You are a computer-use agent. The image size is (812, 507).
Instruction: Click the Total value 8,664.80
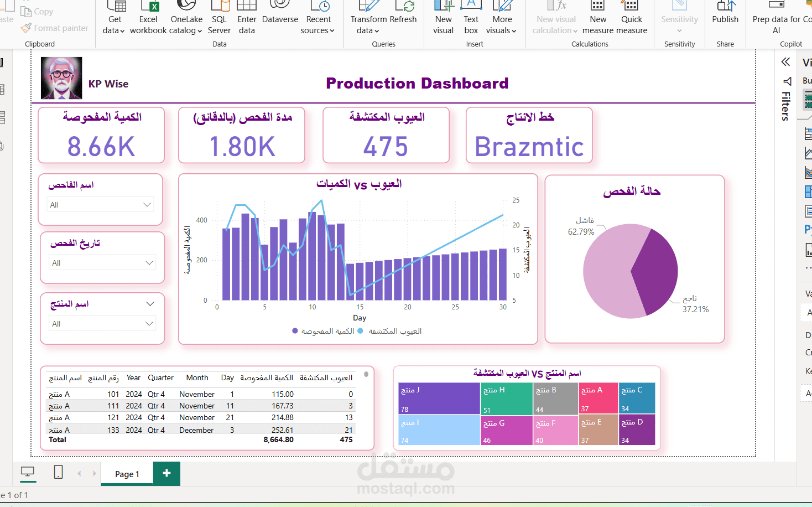[x=278, y=439]
